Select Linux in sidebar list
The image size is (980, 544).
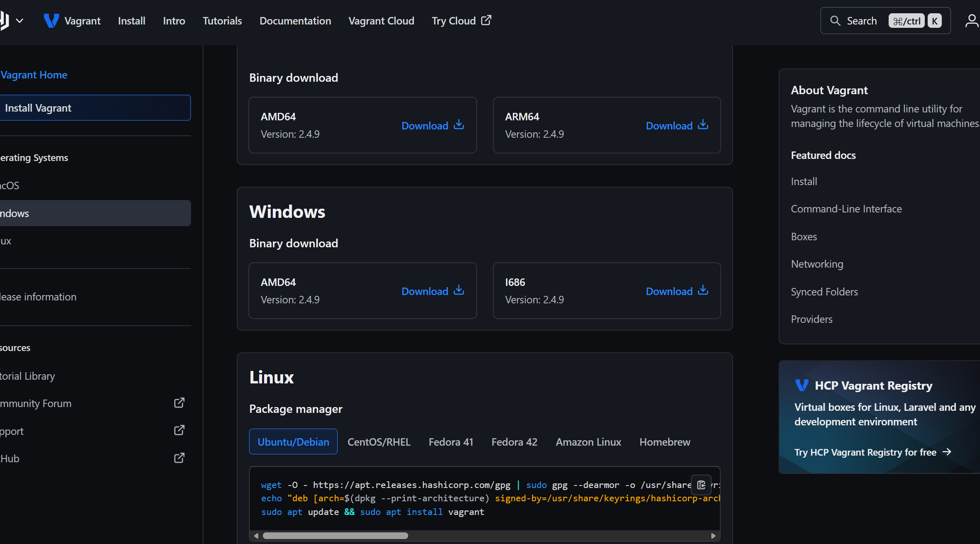tap(95, 241)
